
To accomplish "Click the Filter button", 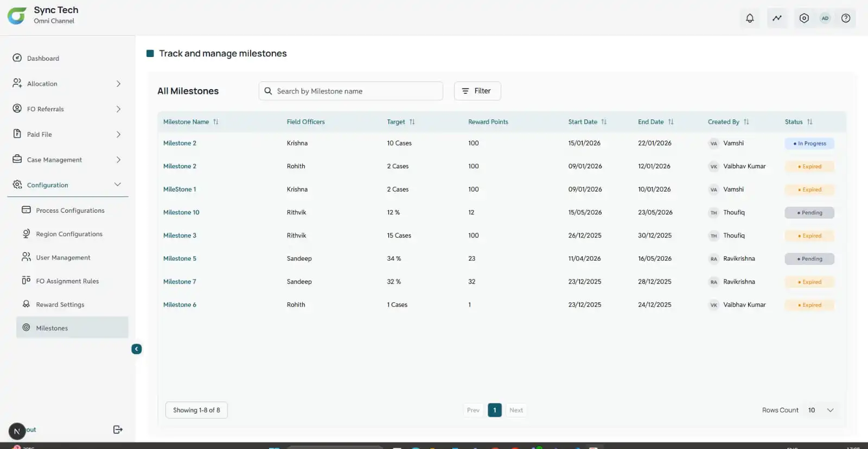I will tap(477, 91).
